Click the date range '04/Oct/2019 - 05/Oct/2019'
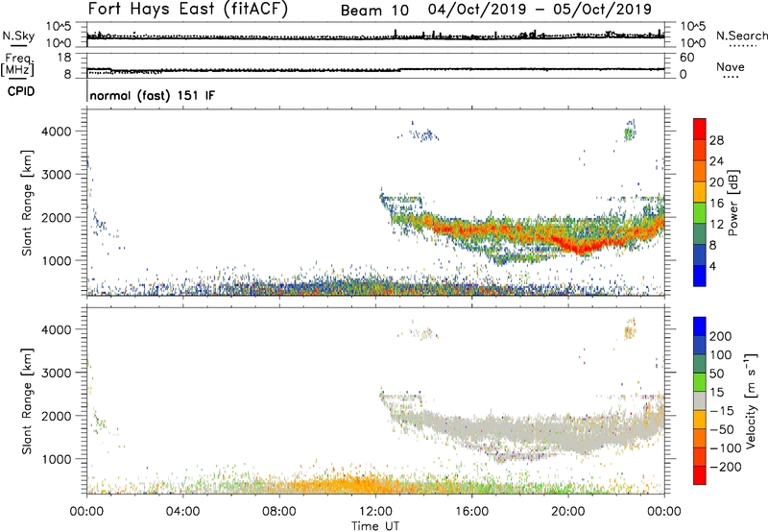Screen dimensions: 768x532 pos(540,10)
